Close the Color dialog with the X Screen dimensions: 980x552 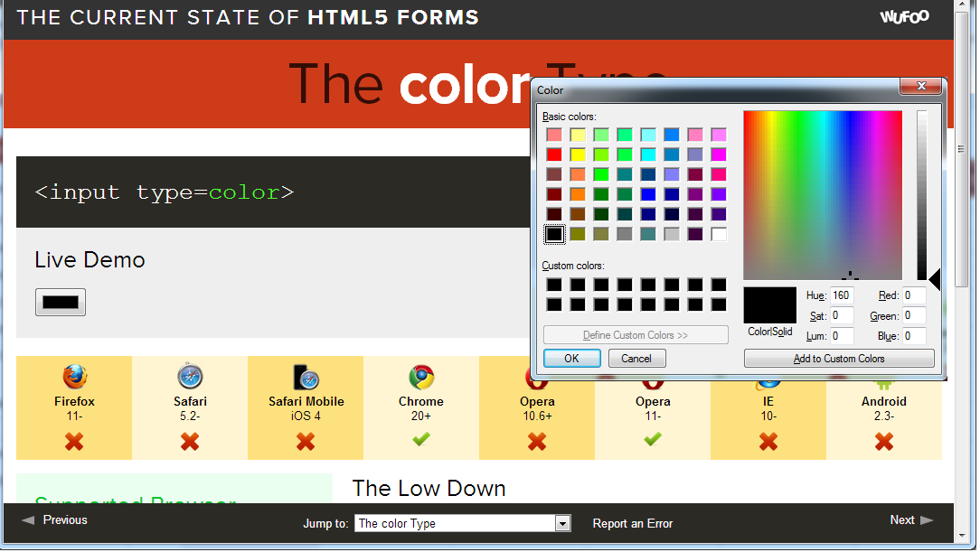coord(920,86)
